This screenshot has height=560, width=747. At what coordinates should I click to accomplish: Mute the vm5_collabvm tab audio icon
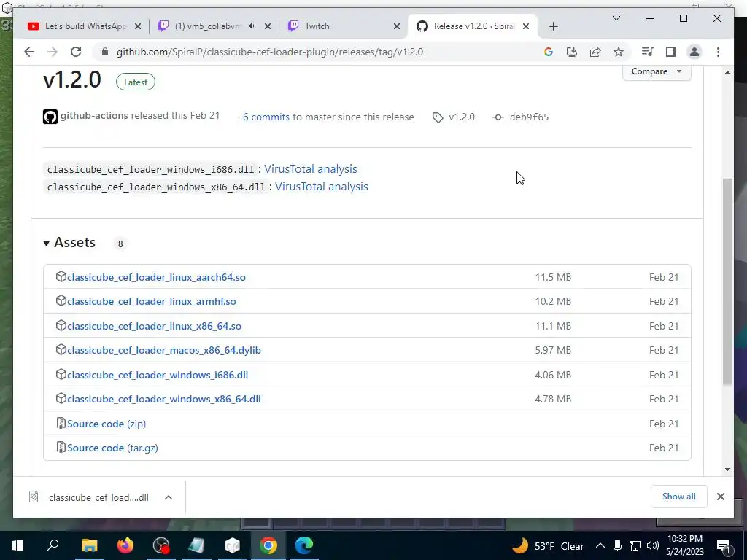coord(252,26)
